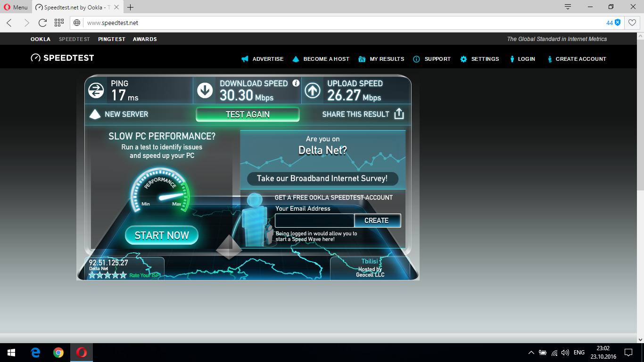Screen dimensions: 644x362
Task: Click the ping arrows icon
Action: tap(96, 90)
